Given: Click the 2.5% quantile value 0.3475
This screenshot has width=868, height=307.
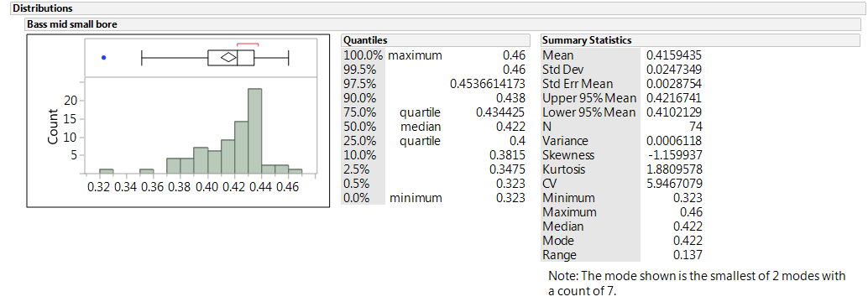Looking at the screenshot, I should coord(508,169).
